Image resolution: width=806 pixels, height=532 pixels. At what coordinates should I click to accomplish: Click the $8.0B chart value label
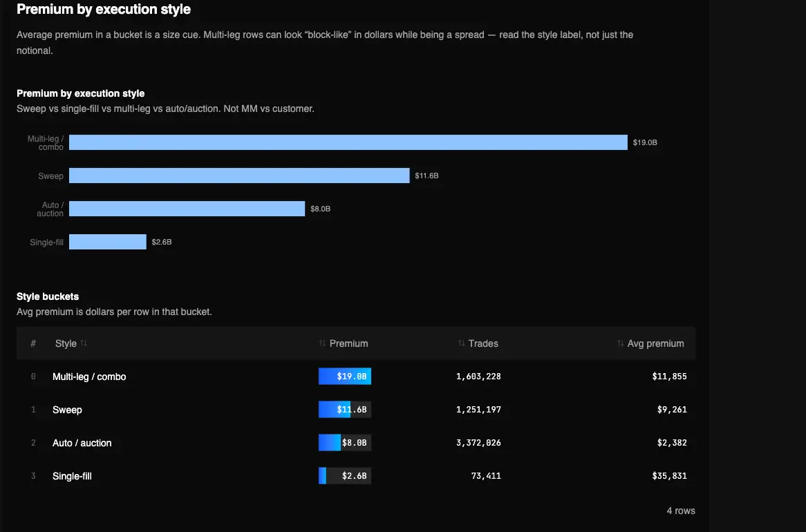[x=320, y=209]
